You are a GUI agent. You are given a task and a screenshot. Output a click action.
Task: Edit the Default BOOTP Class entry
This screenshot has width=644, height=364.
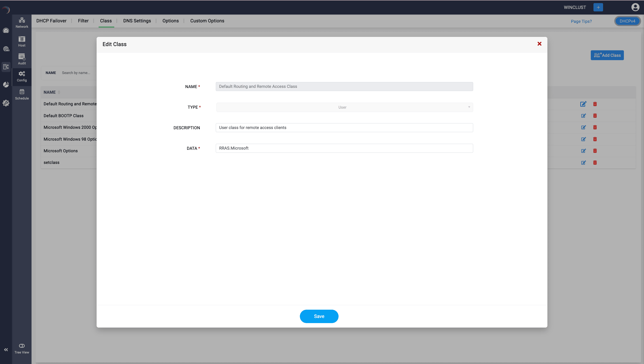[x=583, y=116]
